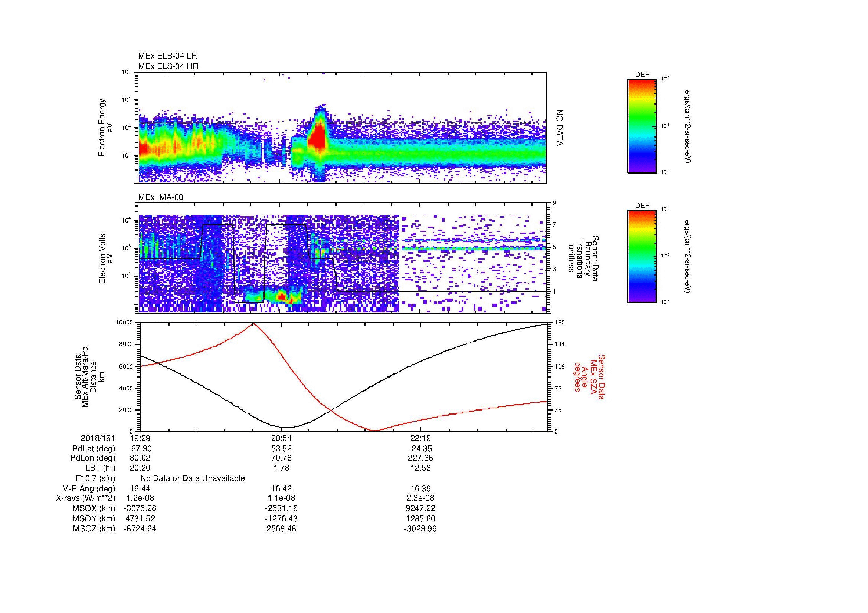Click the 'M-E Ang (deg)' row label
The image size is (868, 613).
(x=88, y=489)
